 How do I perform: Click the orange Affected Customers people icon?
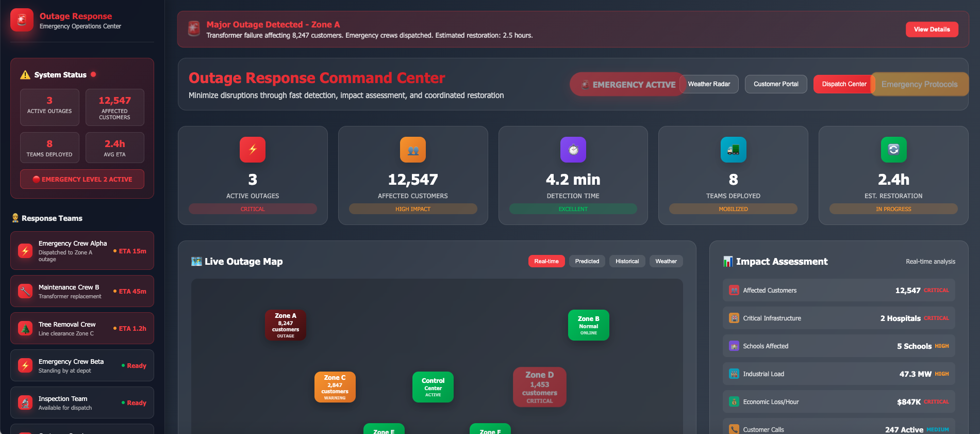click(413, 150)
